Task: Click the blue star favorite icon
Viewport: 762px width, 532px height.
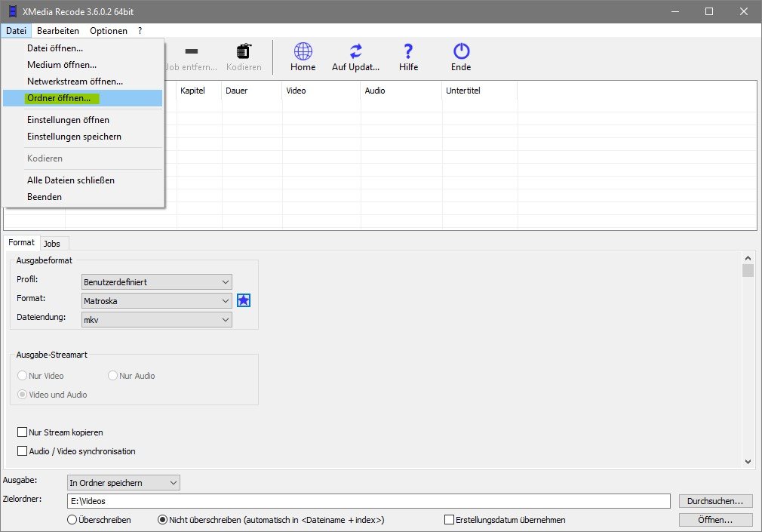Action: [x=244, y=300]
